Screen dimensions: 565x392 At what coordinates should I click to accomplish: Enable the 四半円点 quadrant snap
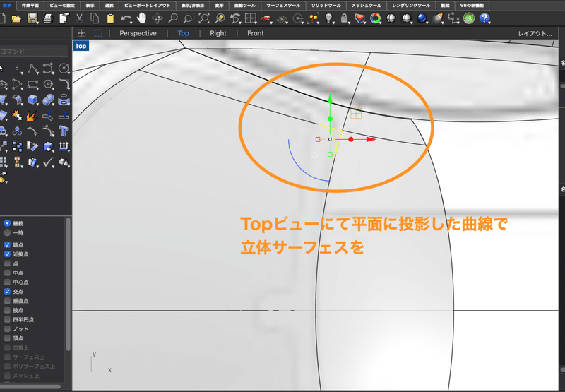7,319
